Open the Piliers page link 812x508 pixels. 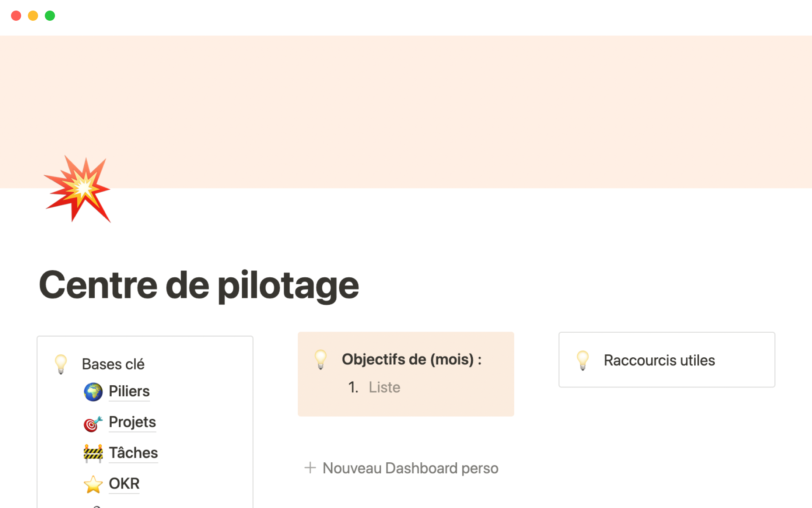coord(129,391)
